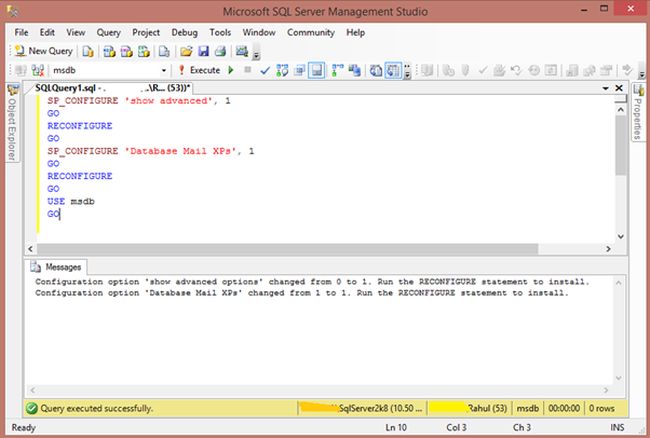Open the File menu
The image size is (650, 438).
tap(22, 32)
